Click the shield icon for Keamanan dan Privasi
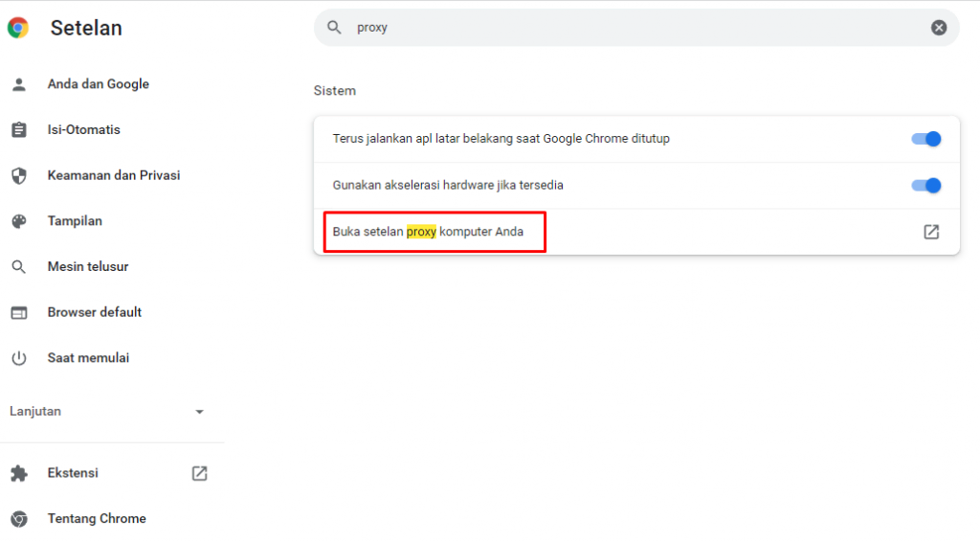 pyautogui.click(x=18, y=176)
